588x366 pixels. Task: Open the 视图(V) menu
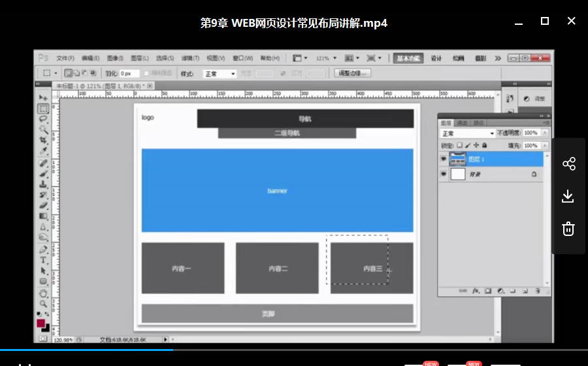point(216,58)
